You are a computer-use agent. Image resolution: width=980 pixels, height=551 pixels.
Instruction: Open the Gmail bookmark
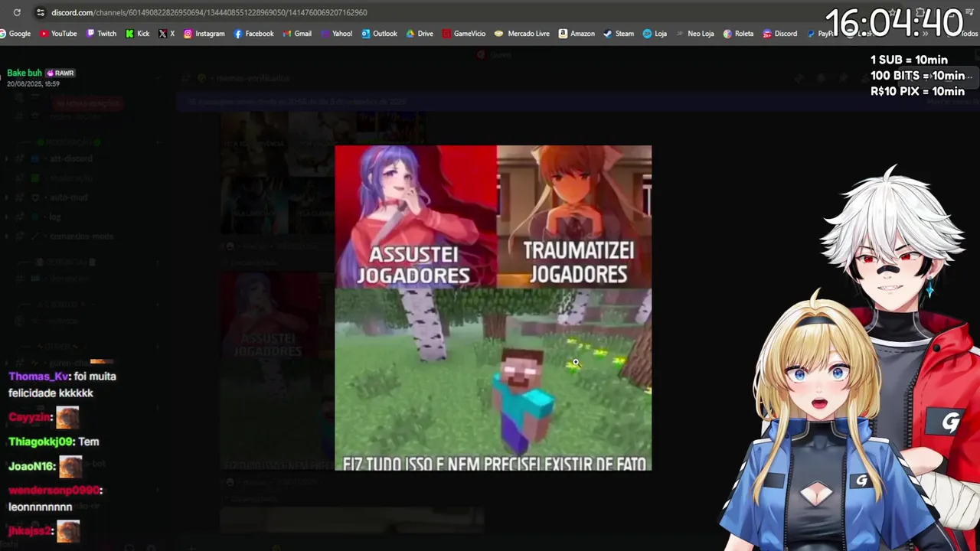pyautogui.click(x=297, y=34)
